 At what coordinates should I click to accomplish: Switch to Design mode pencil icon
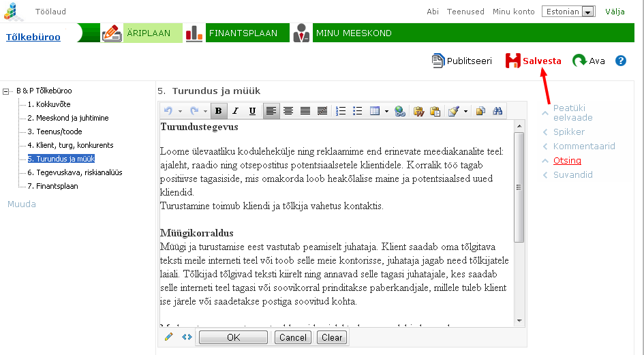coord(168,337)
